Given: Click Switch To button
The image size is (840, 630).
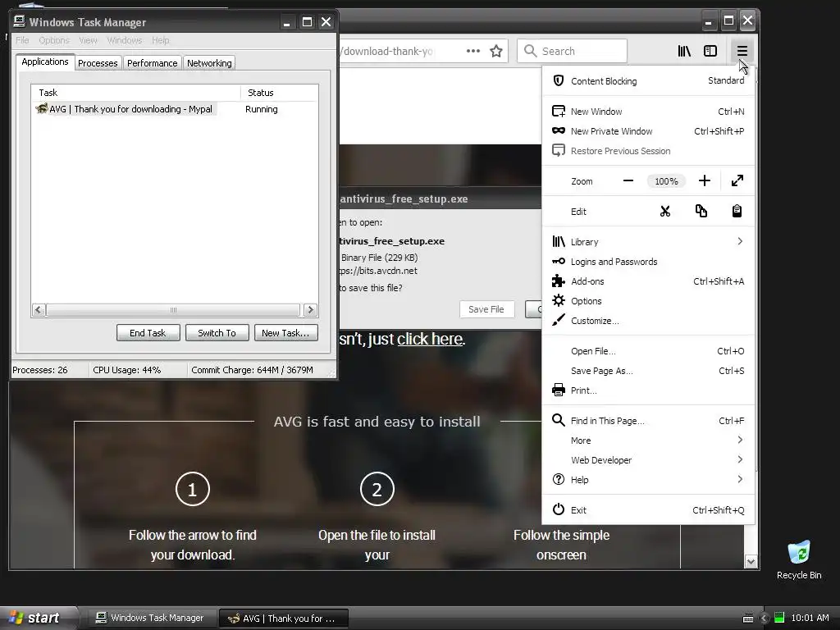Looking at the screenshot, I should (x=217, y=333).
